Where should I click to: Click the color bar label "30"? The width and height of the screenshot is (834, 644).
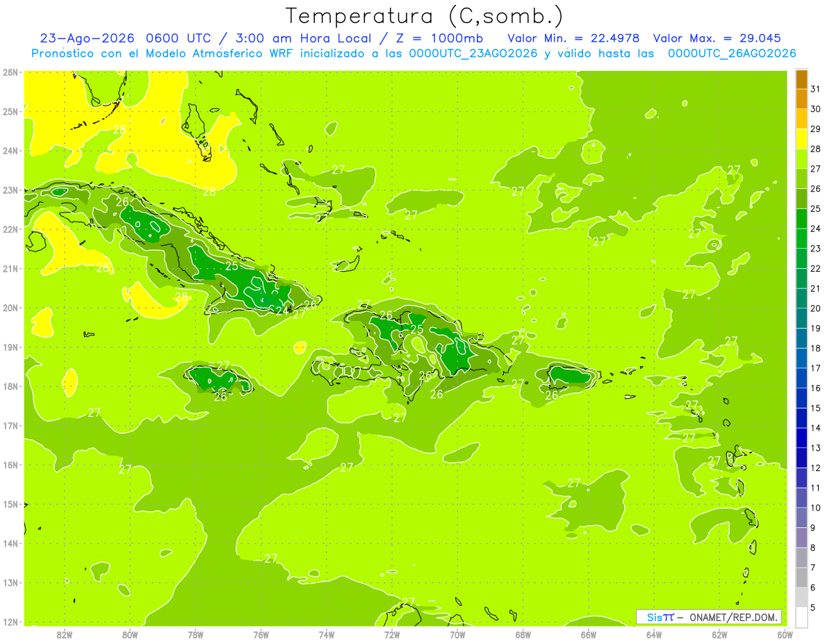point(816,109)
